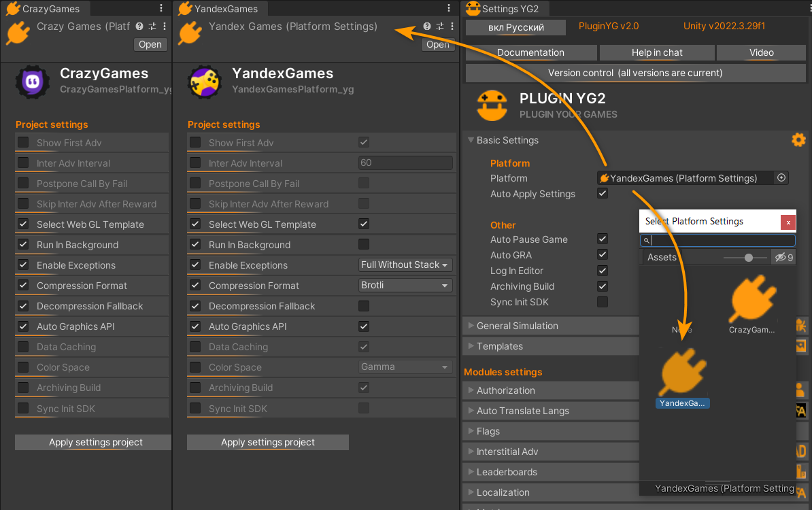Toggle YandexGames Decompression Fallback value checkbox
The image size is (812, 510).
coord(364,305)
